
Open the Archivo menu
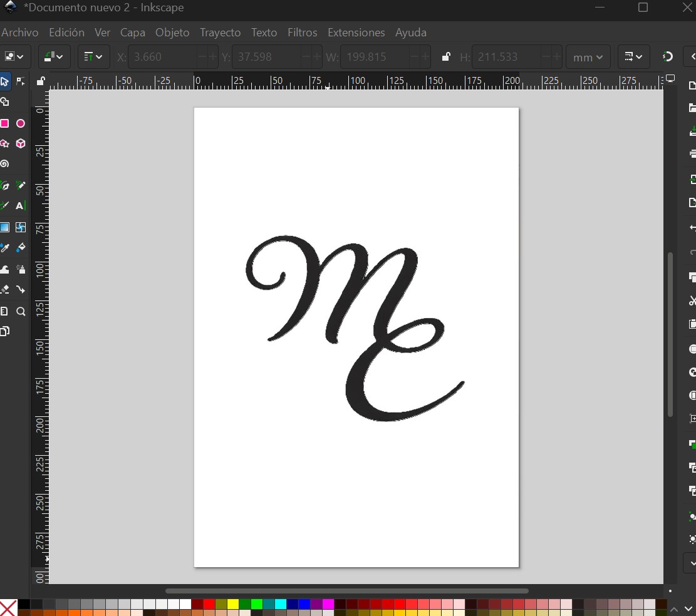pos(19,33)
